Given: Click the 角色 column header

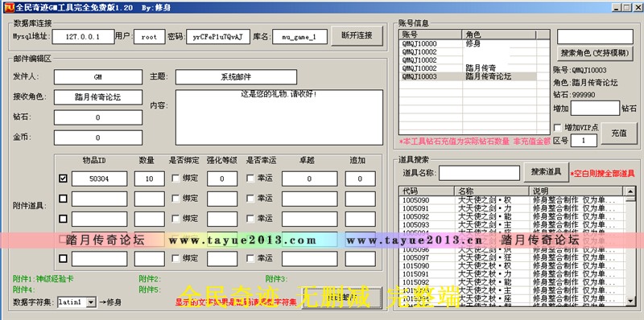Looking at the screenshot, I should click(499, 35).
